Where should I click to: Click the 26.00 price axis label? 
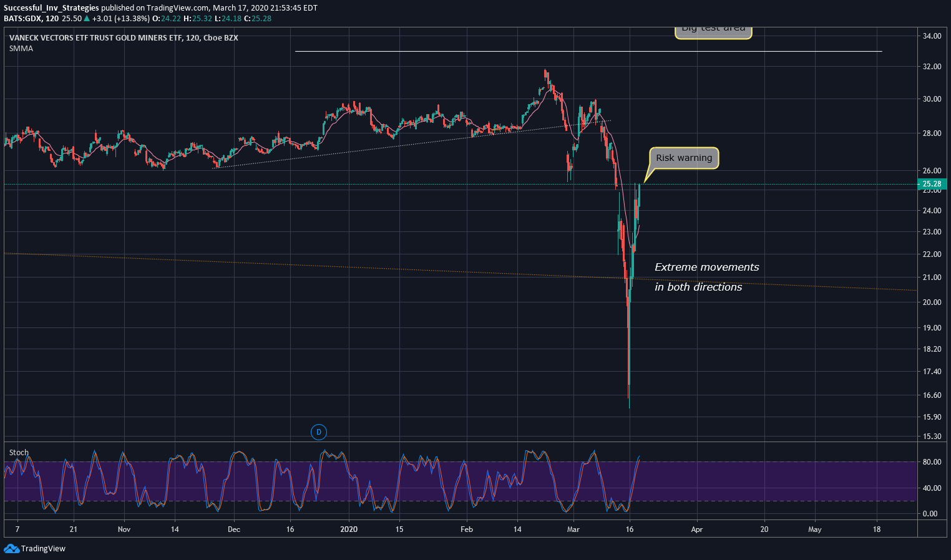click(932, 171)
